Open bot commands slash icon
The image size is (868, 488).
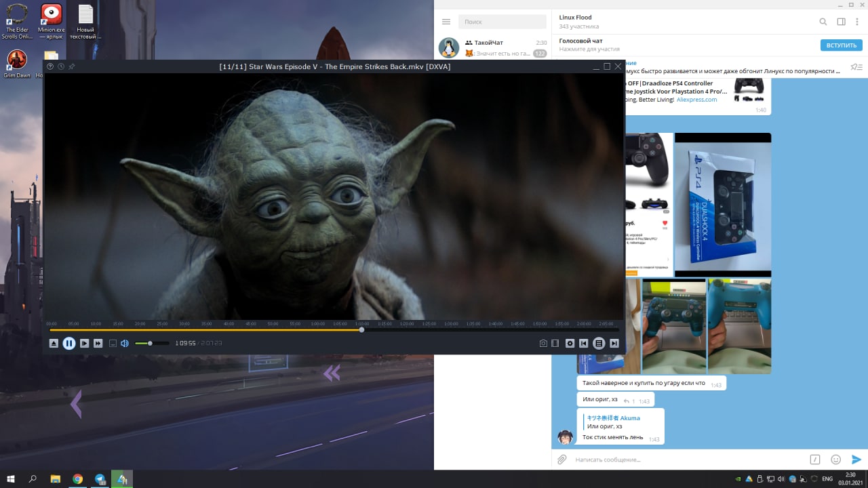point(815,460)
